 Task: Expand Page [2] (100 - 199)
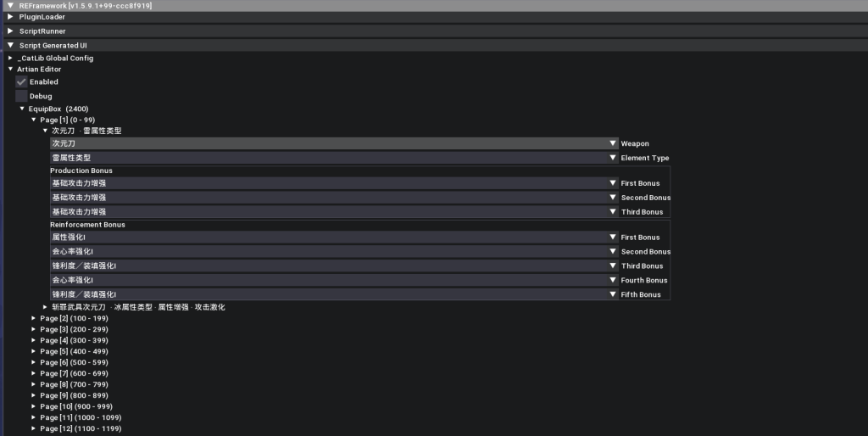tap(34, 318)
